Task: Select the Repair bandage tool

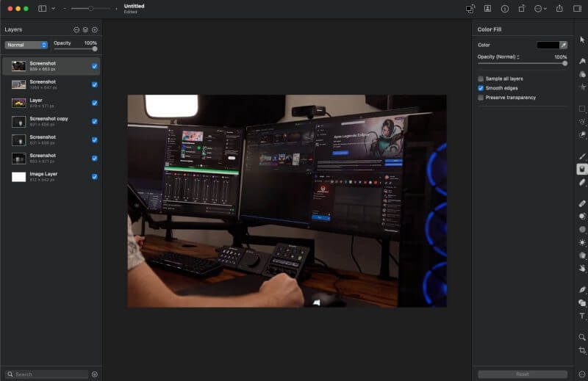Action: (x=582, y=203)
